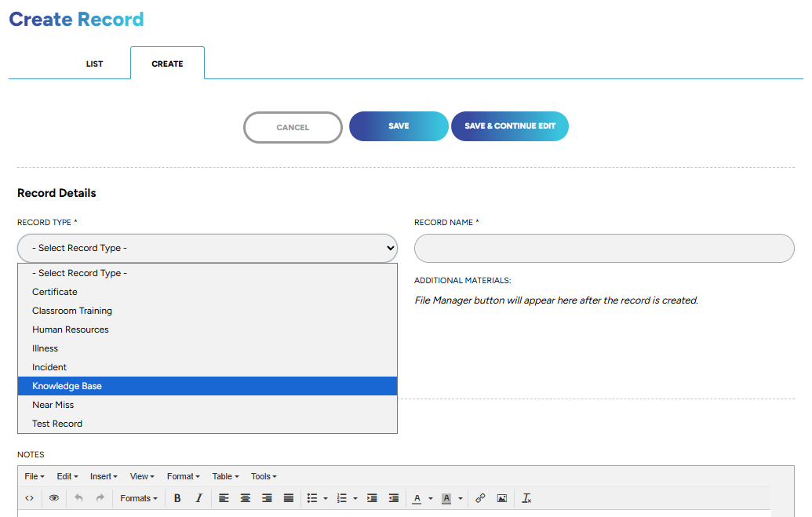812x517 pixels.
Task: Open the Record Type select box
Action: [207, 248]
